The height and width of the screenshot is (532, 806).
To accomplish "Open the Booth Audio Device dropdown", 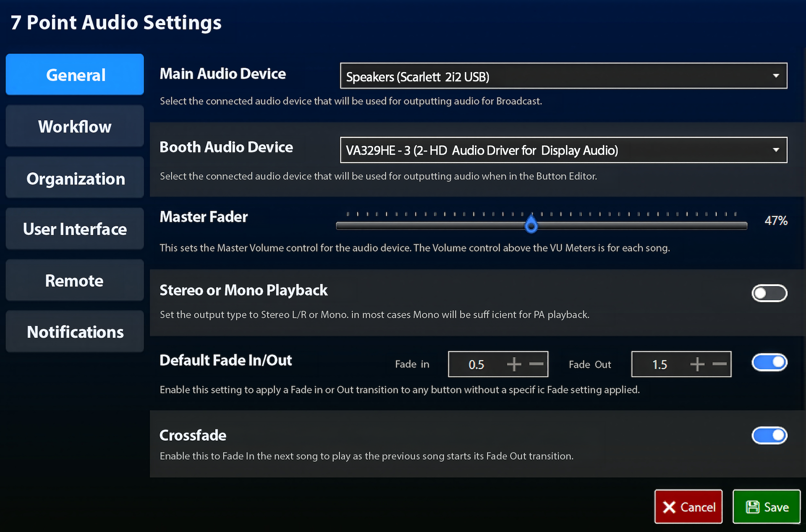I will (563, 150).
